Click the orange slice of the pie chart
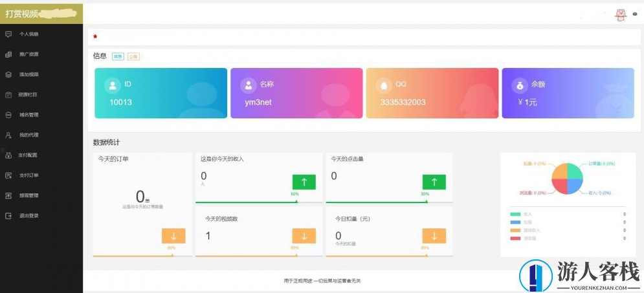This screenshot has height=293, width=644. tap(560, 171)
